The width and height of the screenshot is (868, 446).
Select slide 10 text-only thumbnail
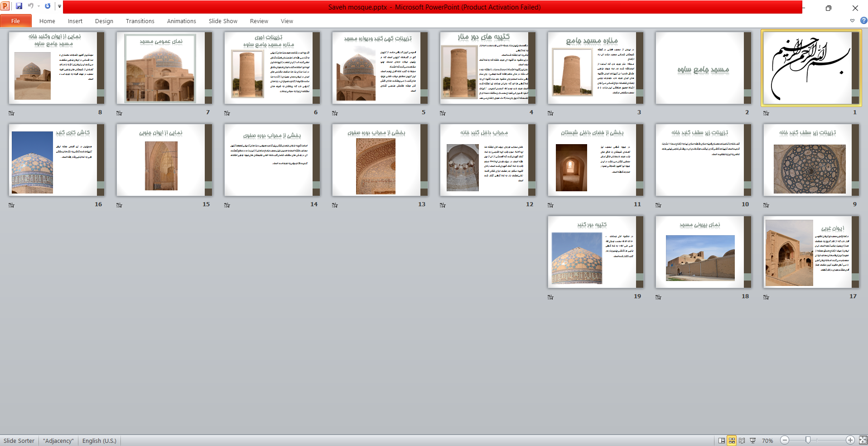coord(703,160)
